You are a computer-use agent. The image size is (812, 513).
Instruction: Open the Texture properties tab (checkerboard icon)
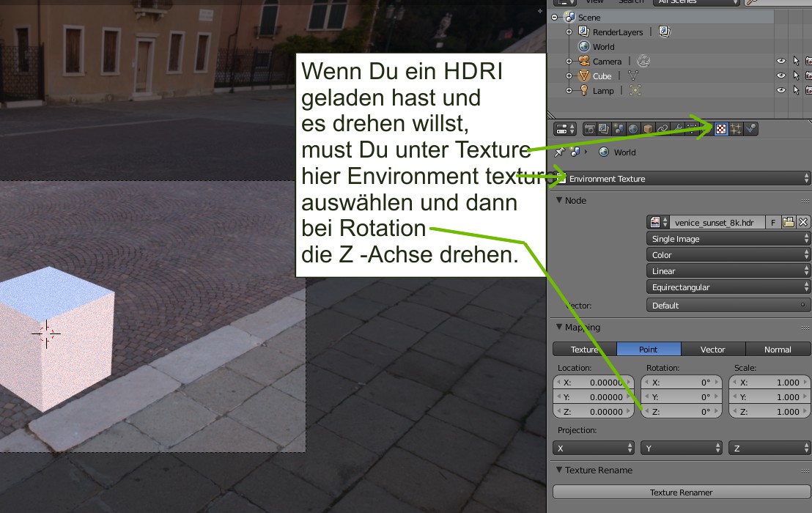721,129
